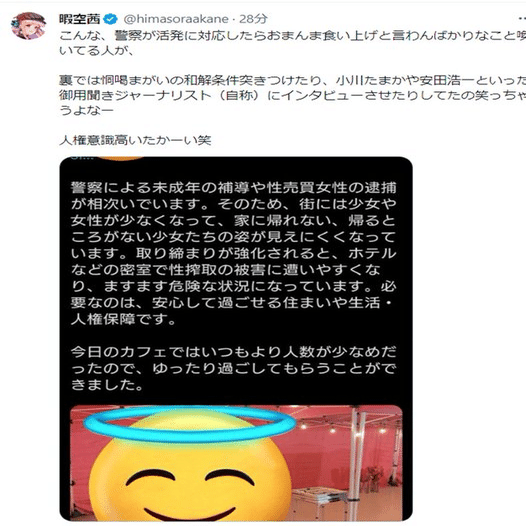
Task: Click the tweet's first paragraph text
Action: pos(292,43)
